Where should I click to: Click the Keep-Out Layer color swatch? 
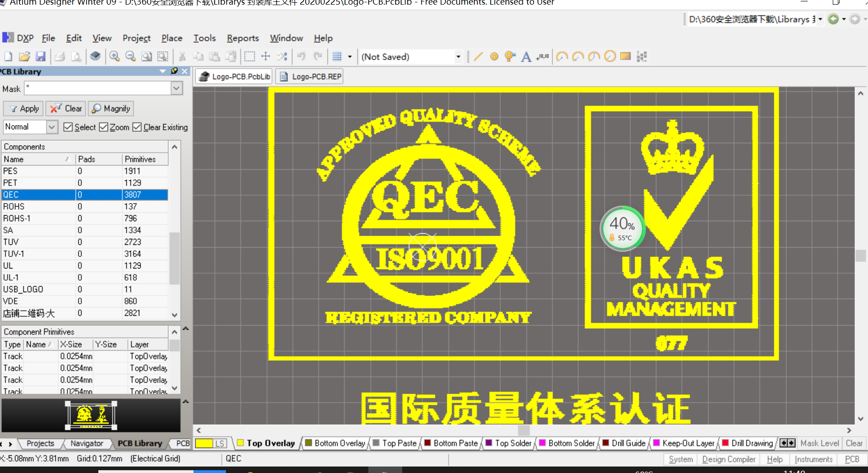(x=656, y=443)
